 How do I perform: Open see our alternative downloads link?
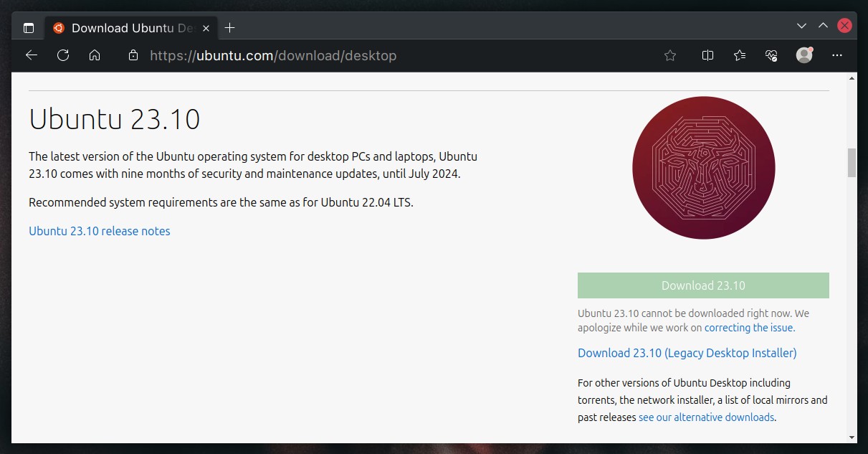tap(707, 417)
